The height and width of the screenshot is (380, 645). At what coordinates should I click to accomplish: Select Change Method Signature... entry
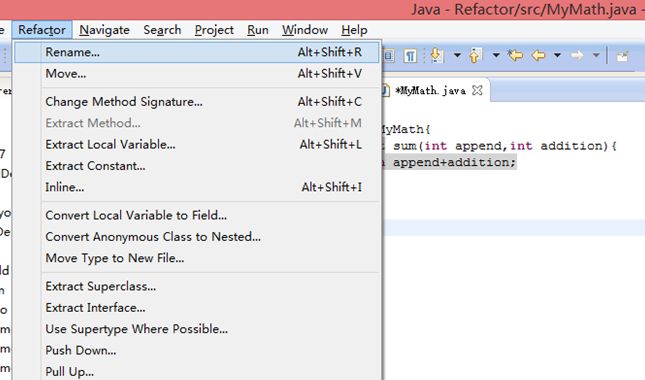point(197,102)
